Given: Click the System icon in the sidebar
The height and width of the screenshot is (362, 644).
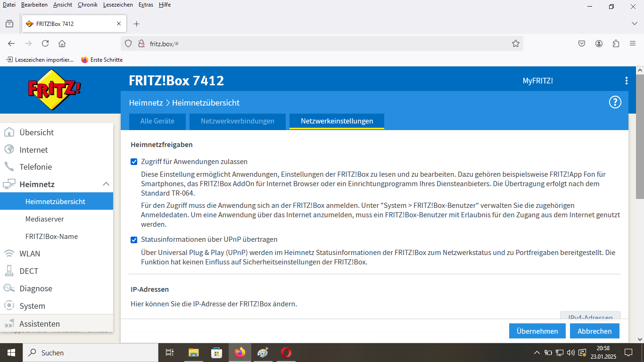Looking at the screenshot, I should coord(9,305).
